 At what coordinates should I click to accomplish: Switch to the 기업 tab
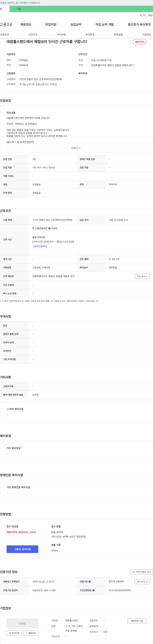click(x=19, y=9)
